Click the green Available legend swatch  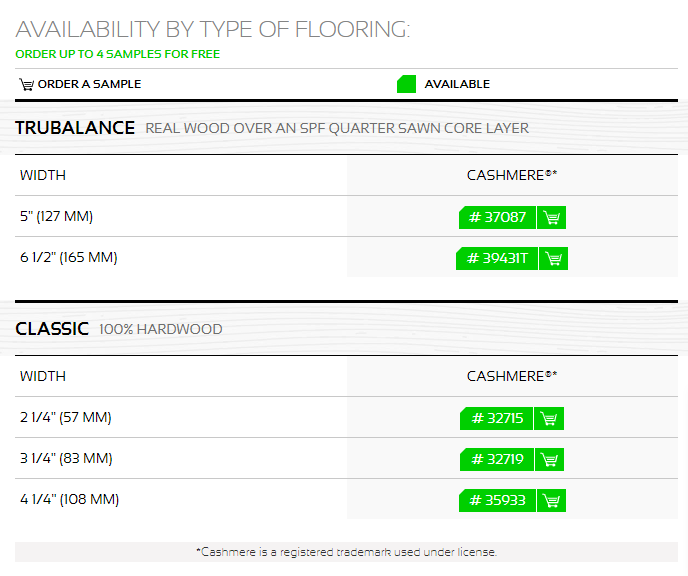pos(406,84)
